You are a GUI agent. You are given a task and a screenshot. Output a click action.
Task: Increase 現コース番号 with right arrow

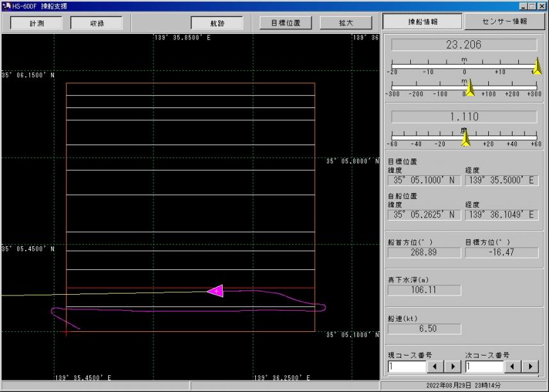coord(453,366)
